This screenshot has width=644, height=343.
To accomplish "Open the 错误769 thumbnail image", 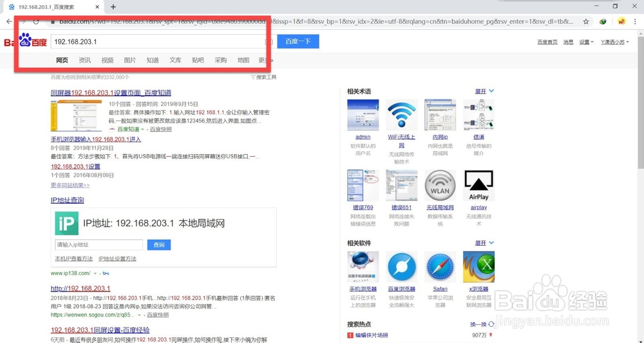I will (363, 186).
